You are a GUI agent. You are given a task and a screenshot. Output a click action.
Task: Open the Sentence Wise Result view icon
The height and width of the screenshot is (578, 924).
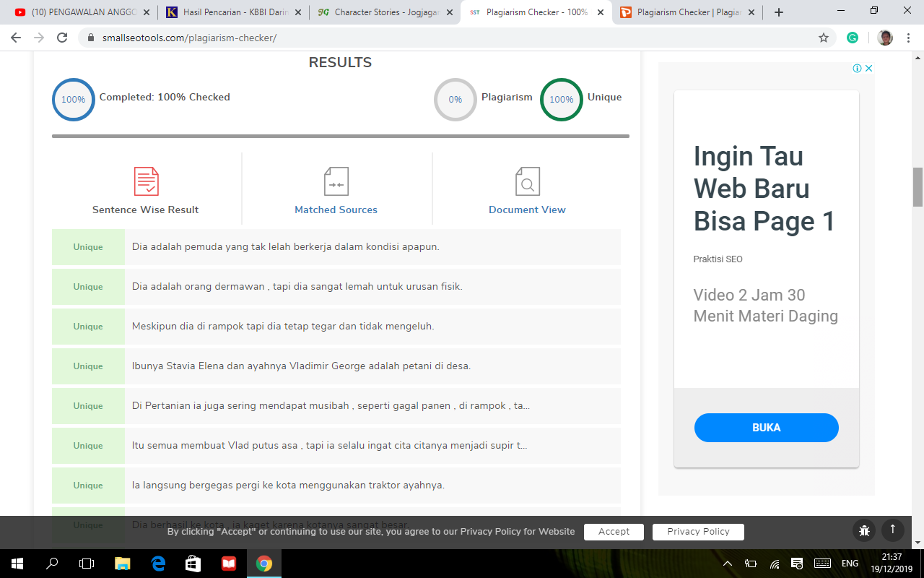(x=146, y=181)
